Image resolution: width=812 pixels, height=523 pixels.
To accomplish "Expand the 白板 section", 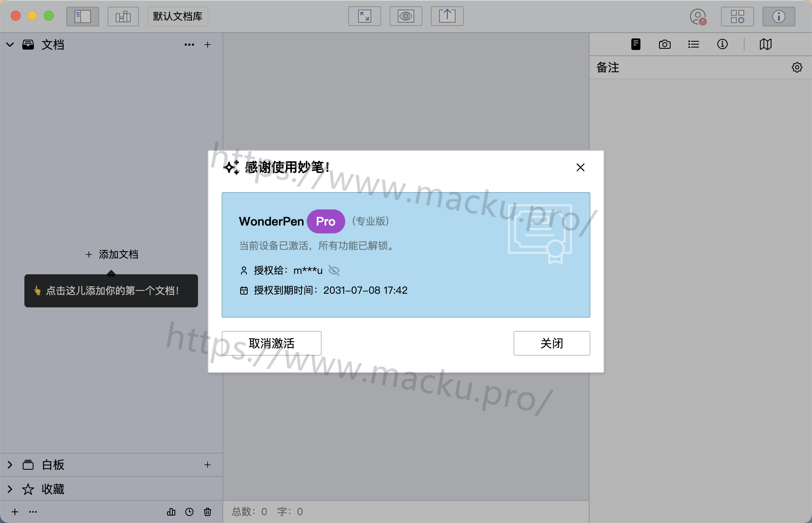I will click(10, 465).
